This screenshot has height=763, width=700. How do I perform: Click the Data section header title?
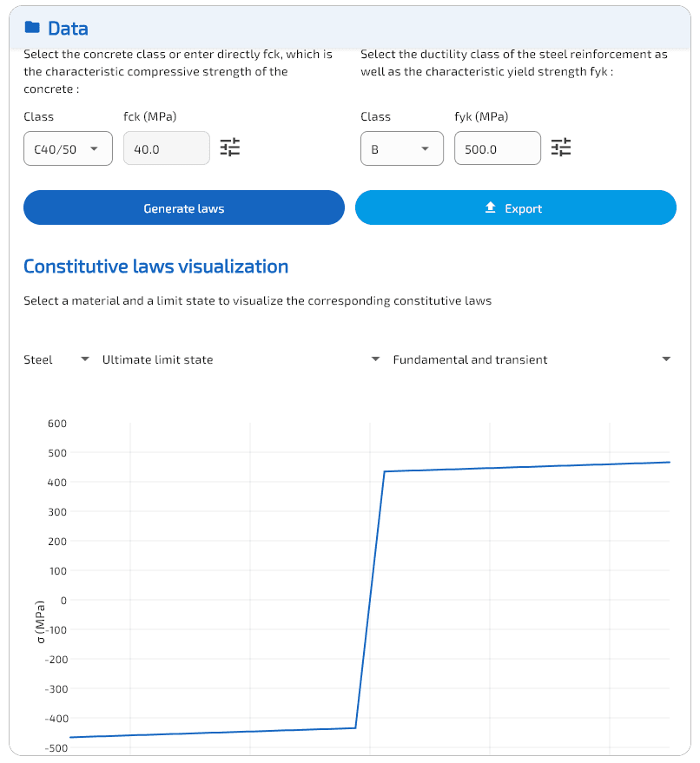[x=68, y=29]
